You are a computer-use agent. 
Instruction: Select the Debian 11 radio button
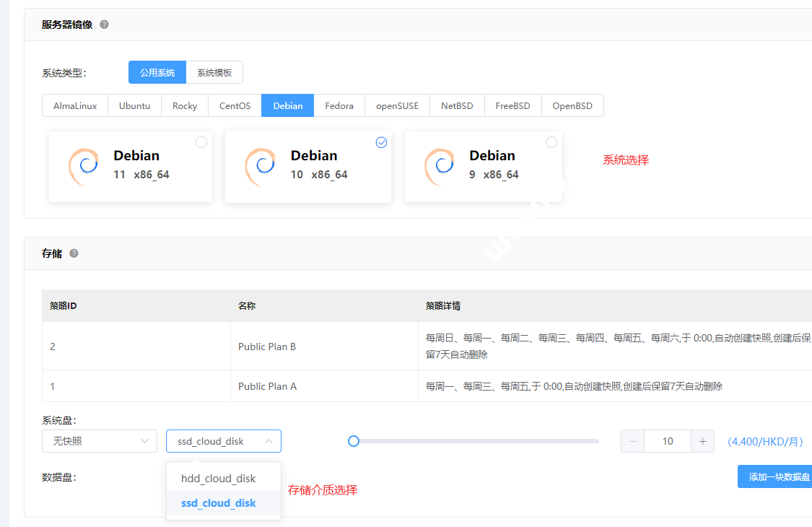coord(201,142)
